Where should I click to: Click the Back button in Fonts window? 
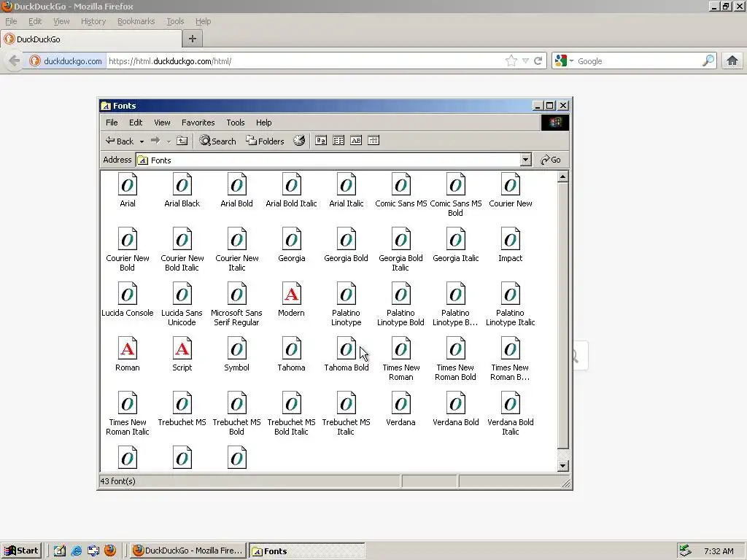120,141
